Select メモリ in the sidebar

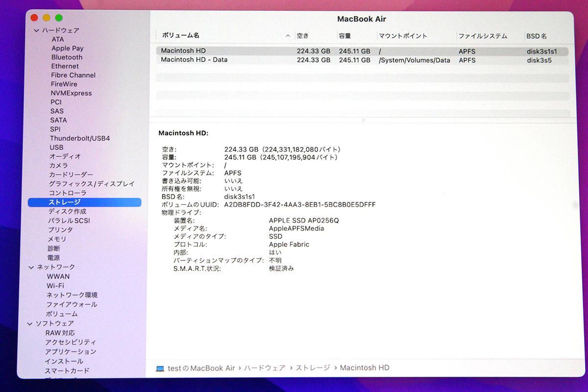(57, 239)
